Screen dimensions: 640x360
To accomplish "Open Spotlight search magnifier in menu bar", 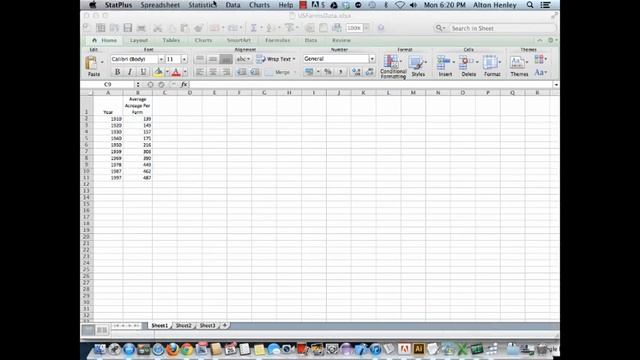I will pyautogui.click(x=530, y=5).
